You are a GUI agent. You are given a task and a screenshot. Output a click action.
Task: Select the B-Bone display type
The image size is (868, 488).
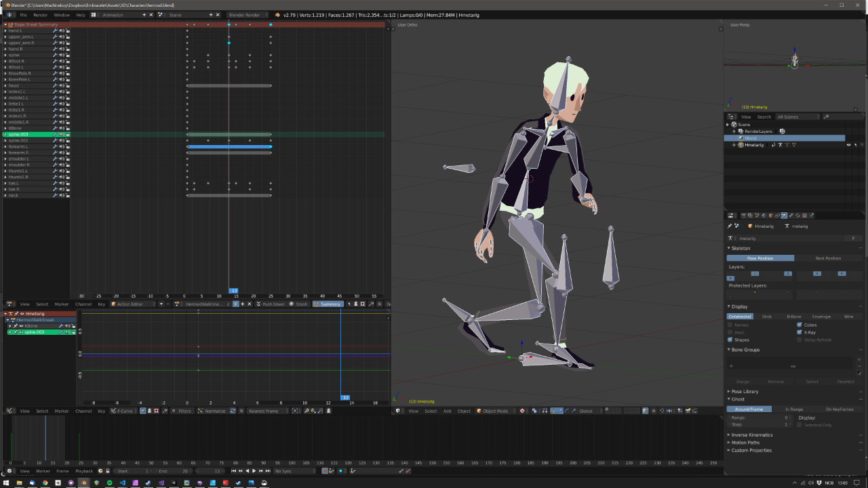pos(793,317)
